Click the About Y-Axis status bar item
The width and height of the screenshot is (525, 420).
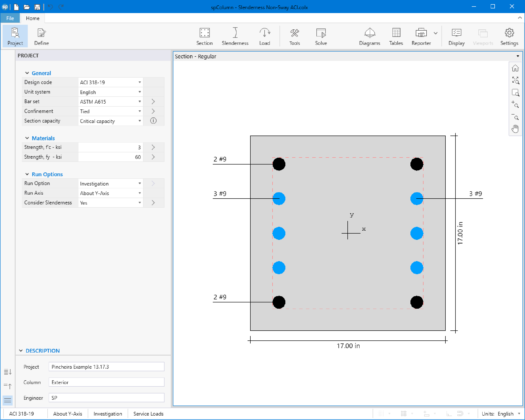(67, 414)
